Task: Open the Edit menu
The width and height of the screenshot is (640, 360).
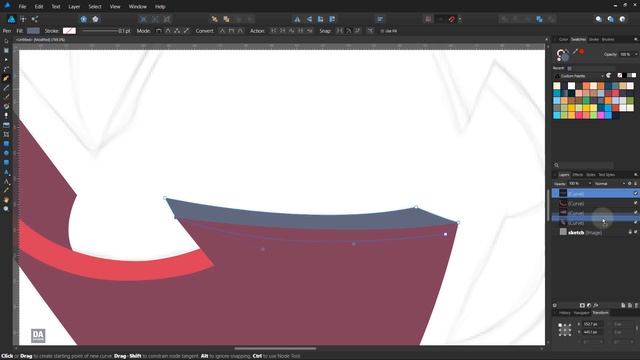Action: tap(39, 7)
